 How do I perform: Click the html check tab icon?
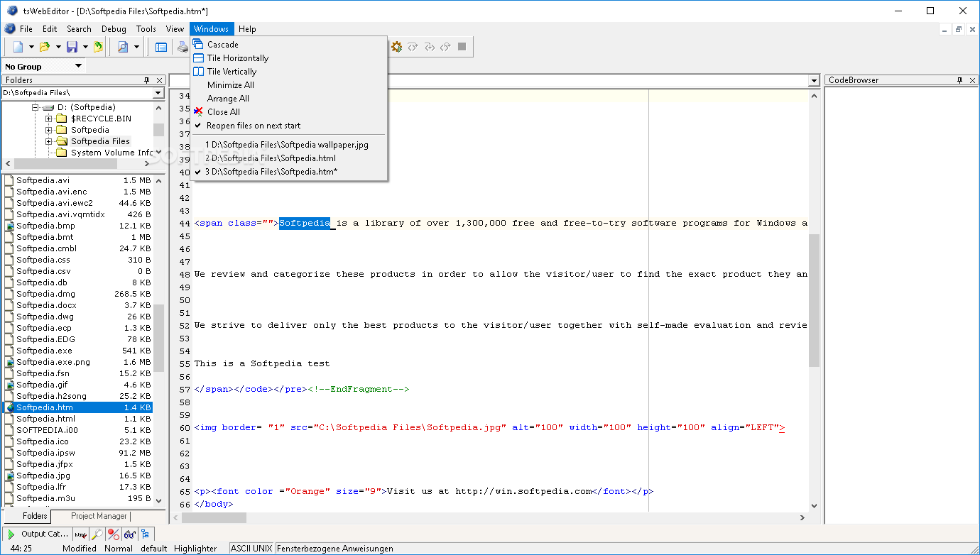tap(81, 534)
